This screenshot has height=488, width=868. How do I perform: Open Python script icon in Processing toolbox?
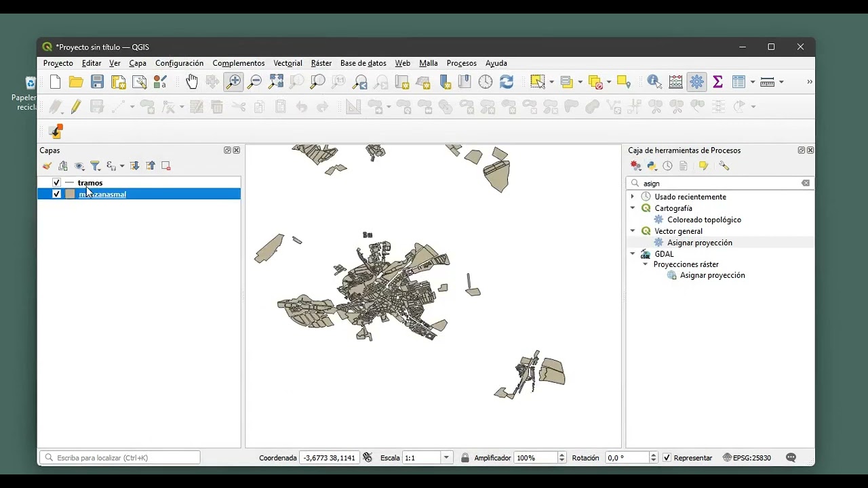point(652,166)
